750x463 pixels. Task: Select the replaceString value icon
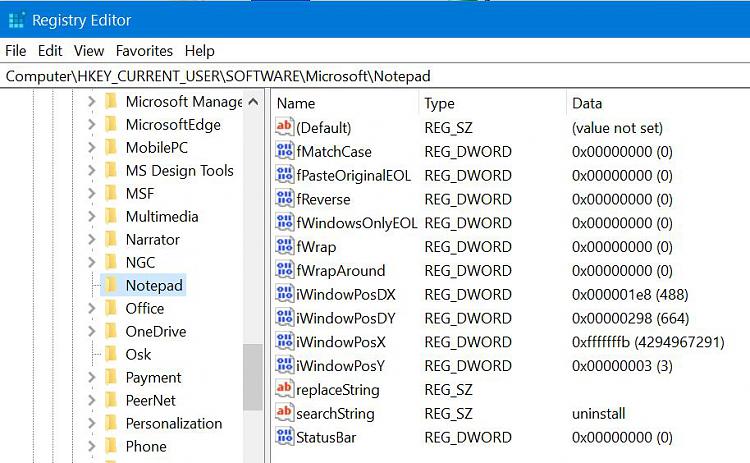point(285,388)
